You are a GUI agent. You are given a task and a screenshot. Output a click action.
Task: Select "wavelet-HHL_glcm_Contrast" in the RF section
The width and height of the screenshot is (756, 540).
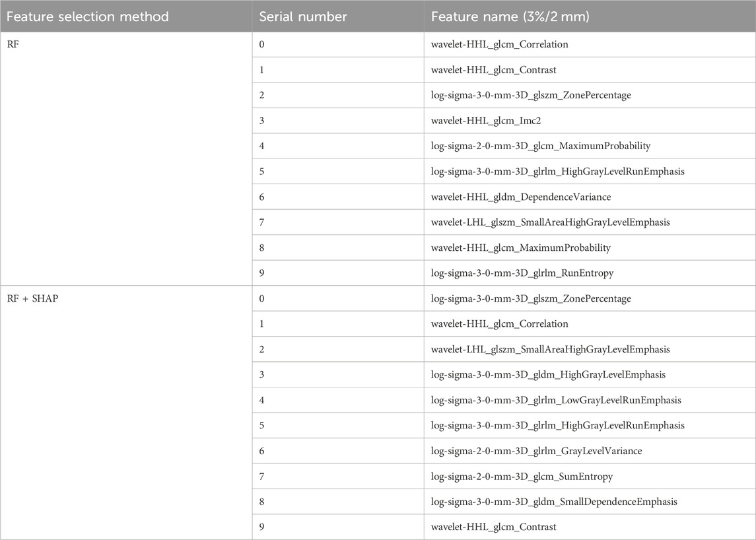tap(494, 70)
